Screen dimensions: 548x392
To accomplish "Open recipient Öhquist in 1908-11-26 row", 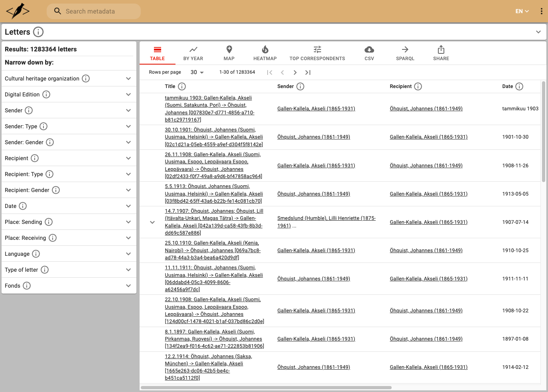I will coord(426,165).
